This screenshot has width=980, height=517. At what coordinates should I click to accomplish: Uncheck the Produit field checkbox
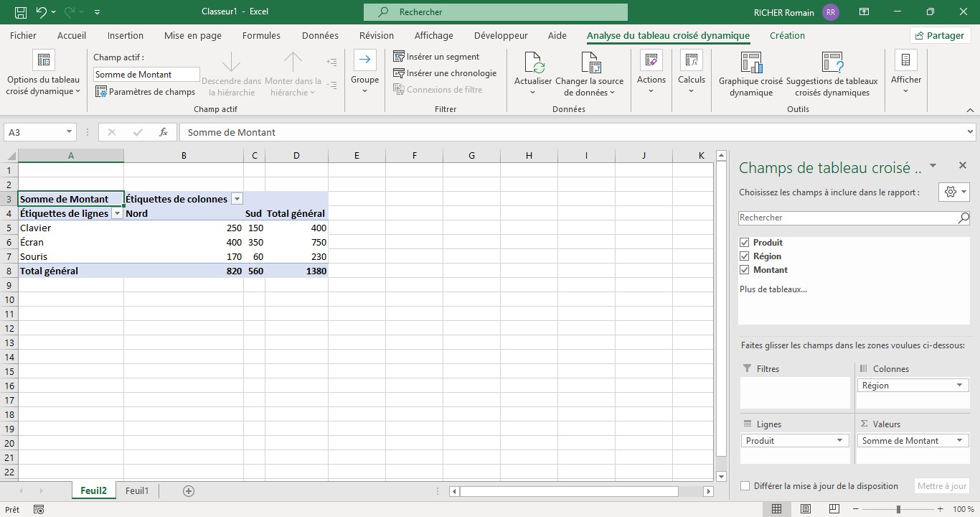(x=744, y=243)
